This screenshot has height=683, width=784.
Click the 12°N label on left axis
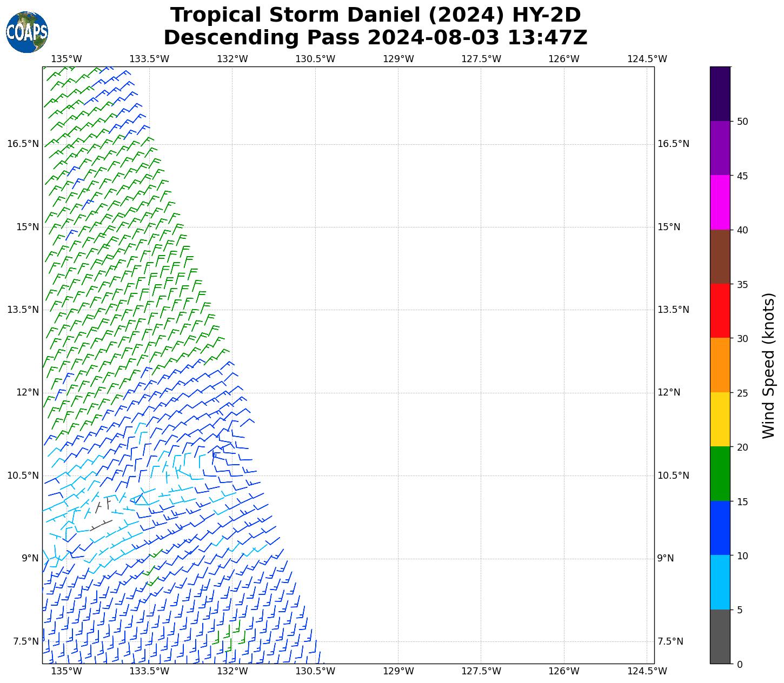coord(27,392)
